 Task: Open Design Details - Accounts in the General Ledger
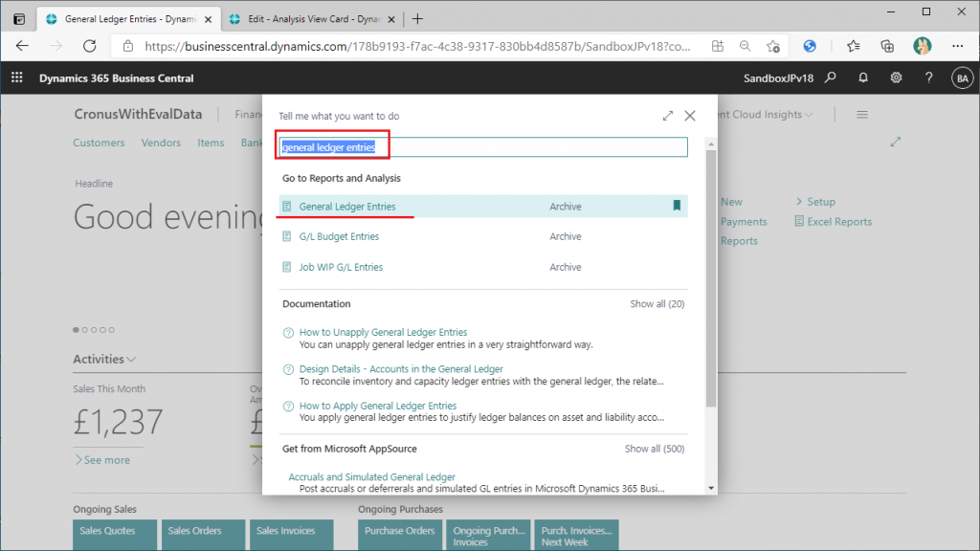pos(401,368)
